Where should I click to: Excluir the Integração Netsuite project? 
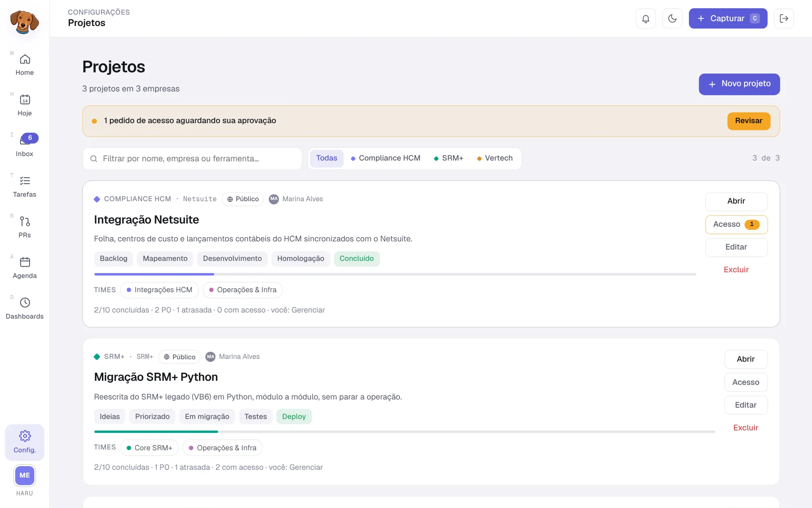pos(736,270)
